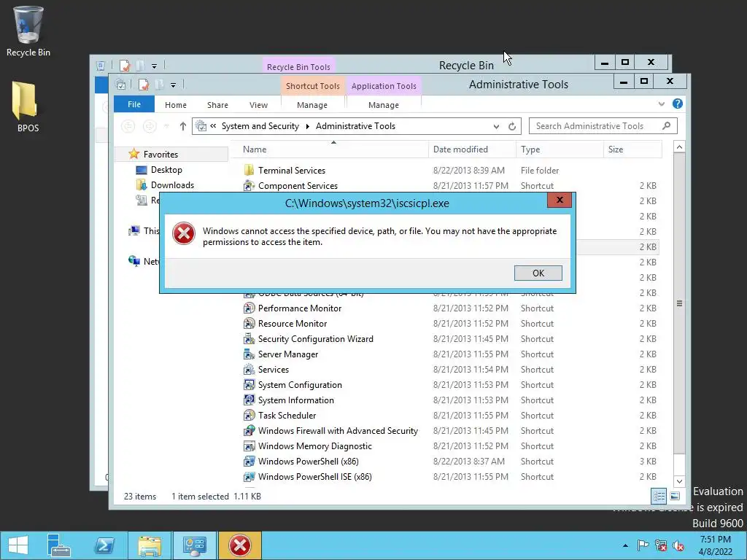
Task: Select the System Configuration icon
Action: (249, 385)
